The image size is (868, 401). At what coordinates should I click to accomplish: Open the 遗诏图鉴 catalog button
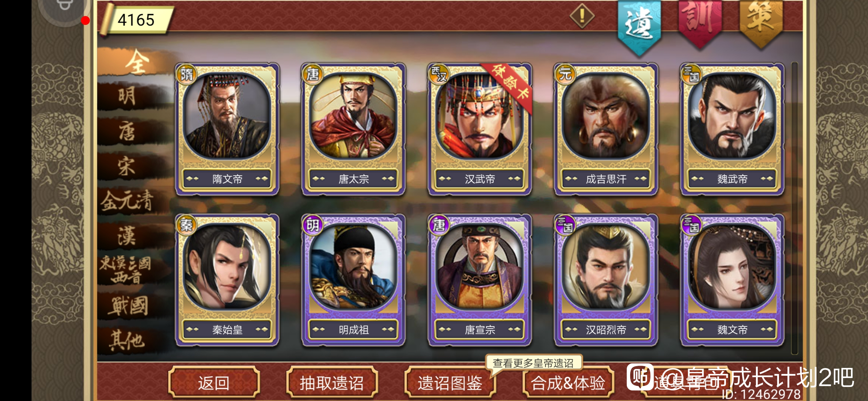click(x=450, y=382)
